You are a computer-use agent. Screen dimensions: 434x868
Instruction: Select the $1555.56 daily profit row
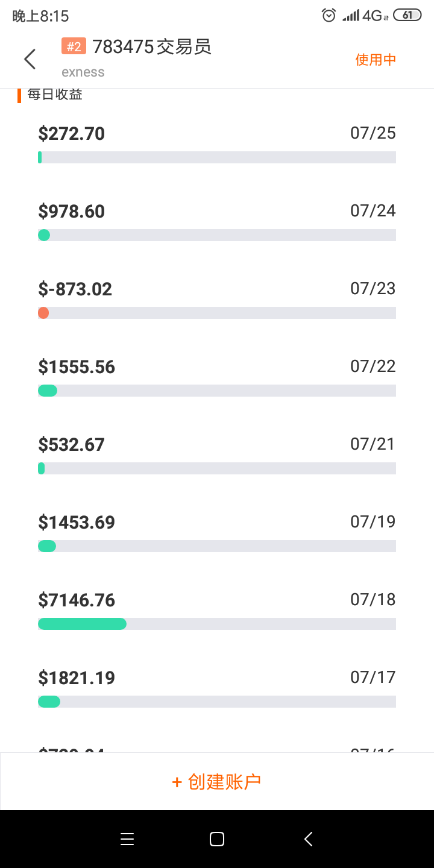[x=217, y=376]
